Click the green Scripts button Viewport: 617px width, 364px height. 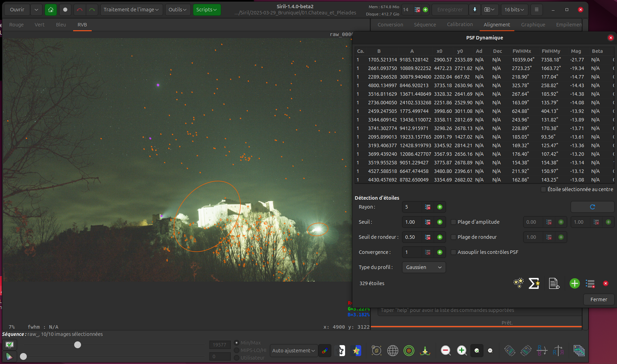(x=206, y=9)
